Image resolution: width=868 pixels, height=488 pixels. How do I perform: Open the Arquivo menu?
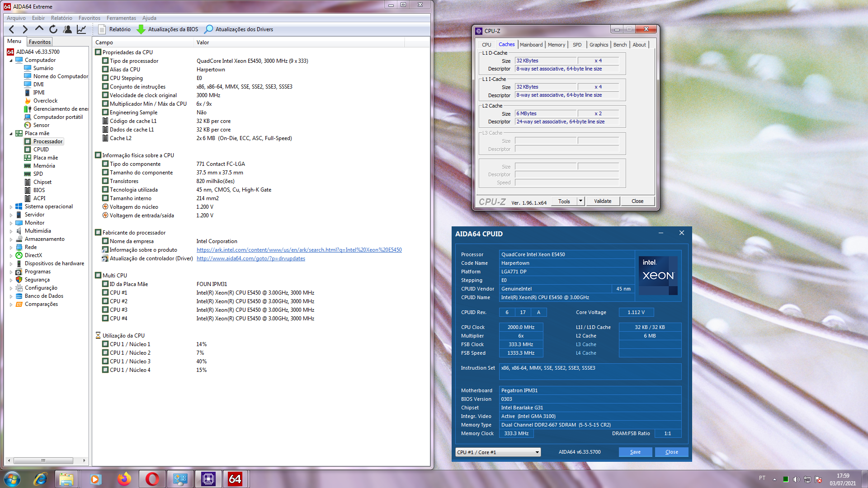[16, 18]
